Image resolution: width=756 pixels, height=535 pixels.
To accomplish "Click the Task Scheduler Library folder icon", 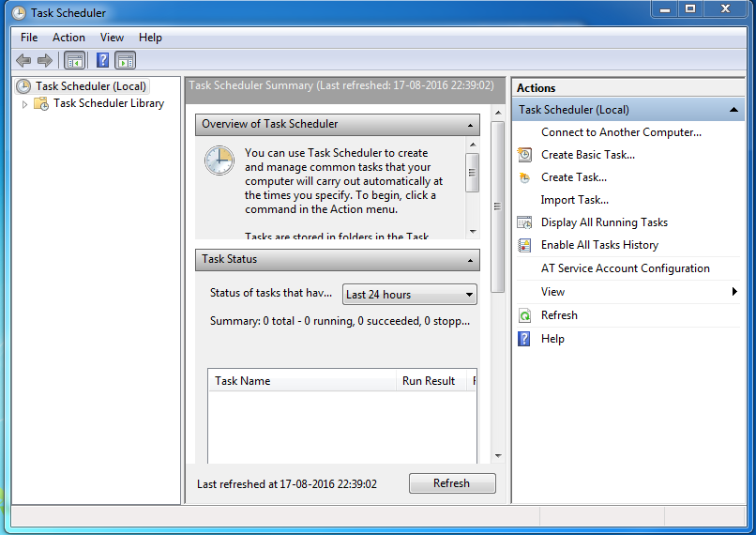I will click(x=41, y=103).
